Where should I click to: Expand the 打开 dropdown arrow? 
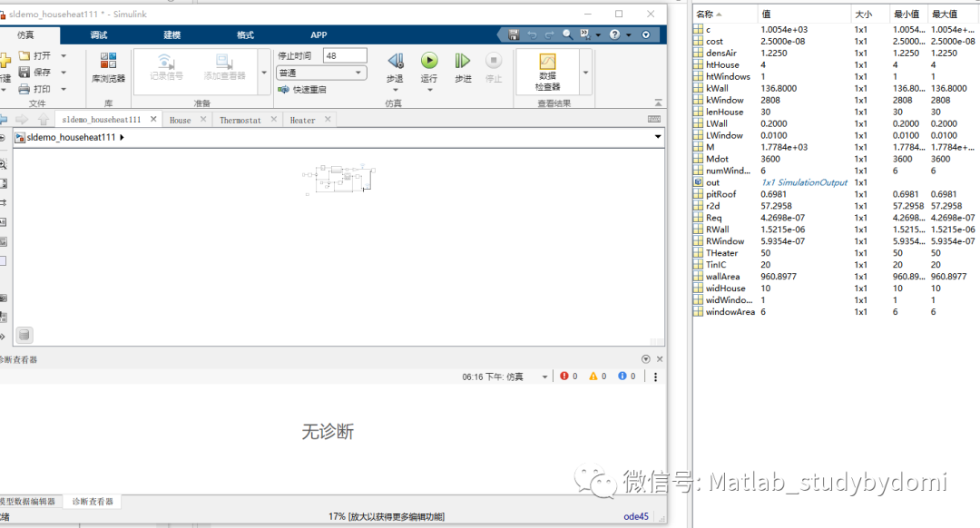[x=64, y=55]
